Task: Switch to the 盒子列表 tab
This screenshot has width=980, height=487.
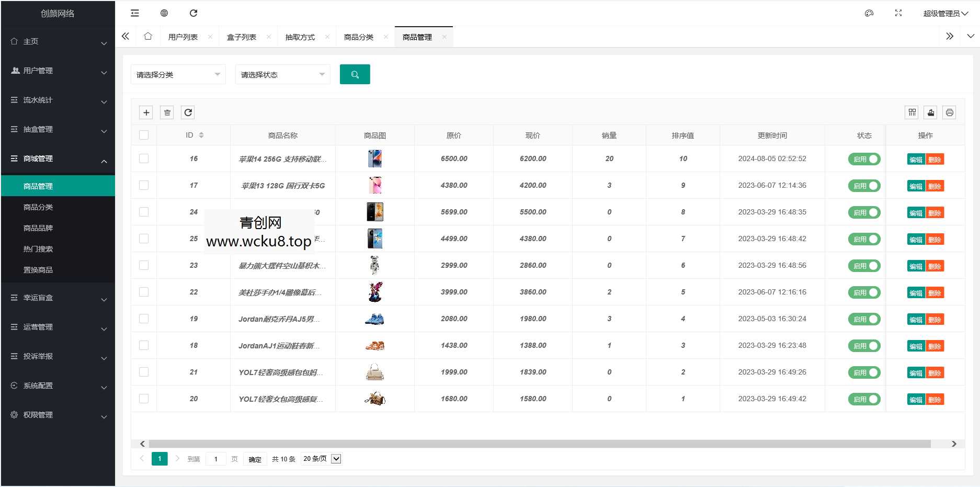Action: [x=242, y=37]
